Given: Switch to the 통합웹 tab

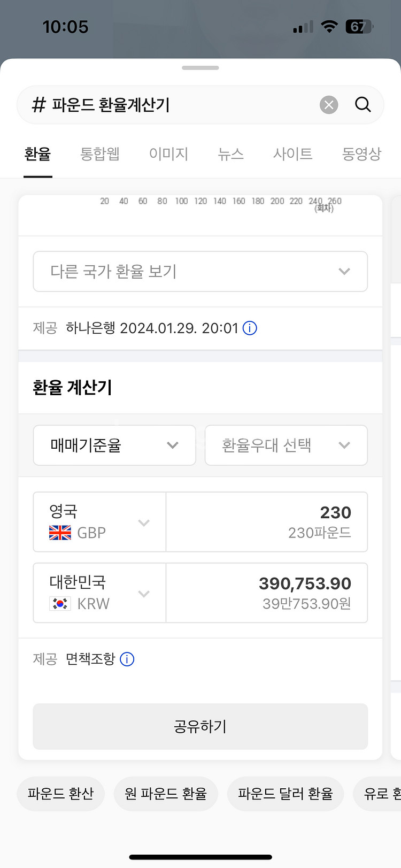Looking at the screenshot, I should coord(100,154).
